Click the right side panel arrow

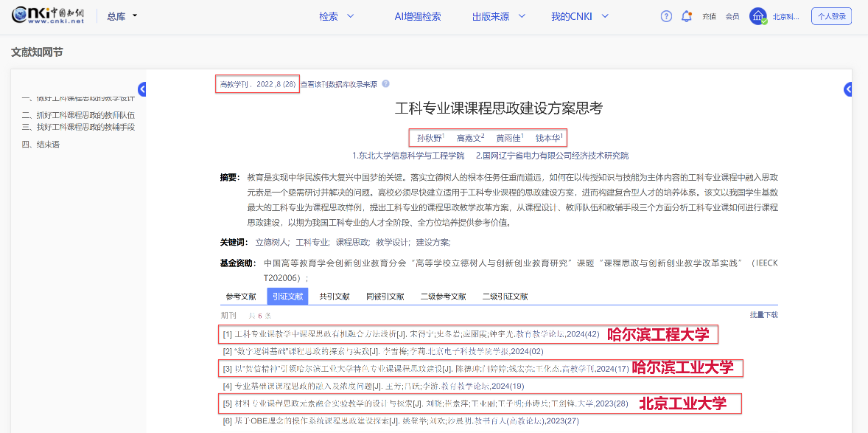(848, 89)
